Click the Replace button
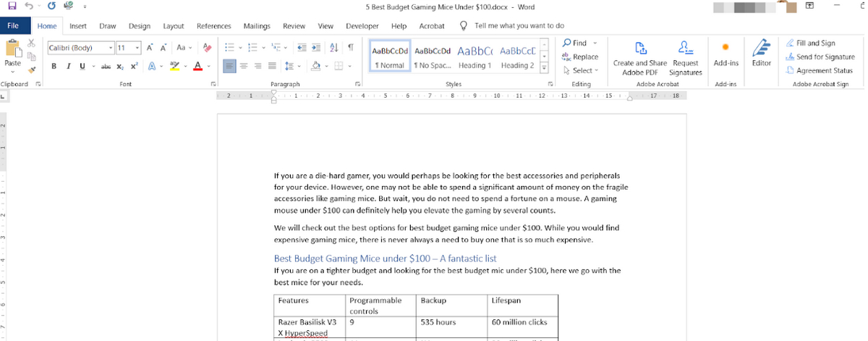Screen dimensions: 868x341 [580, 57]
